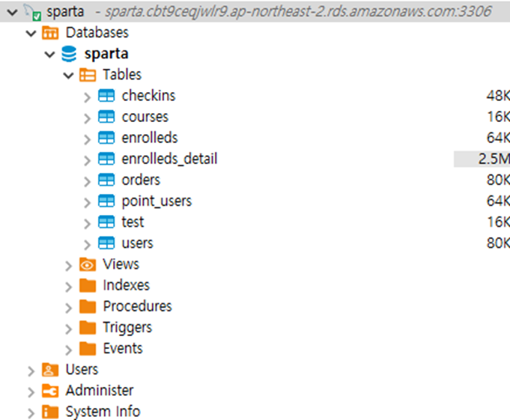Collapse the sparta connection node chevron

tap(13, 12)
